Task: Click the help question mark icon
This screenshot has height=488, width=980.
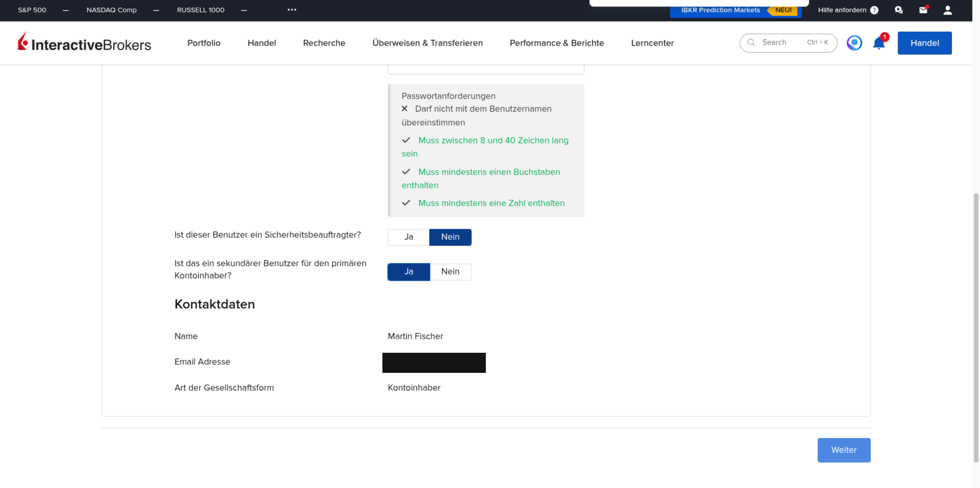Action: [874, 10]
